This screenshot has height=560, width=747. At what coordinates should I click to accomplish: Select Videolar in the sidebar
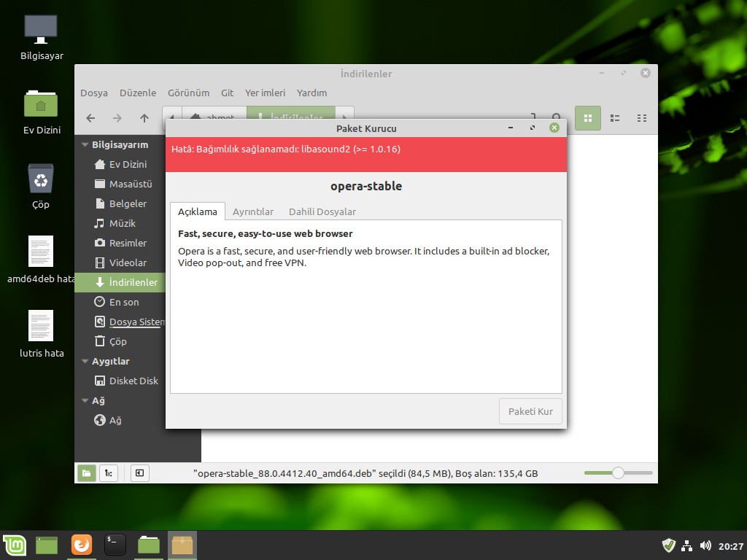(x=120, y=262)
